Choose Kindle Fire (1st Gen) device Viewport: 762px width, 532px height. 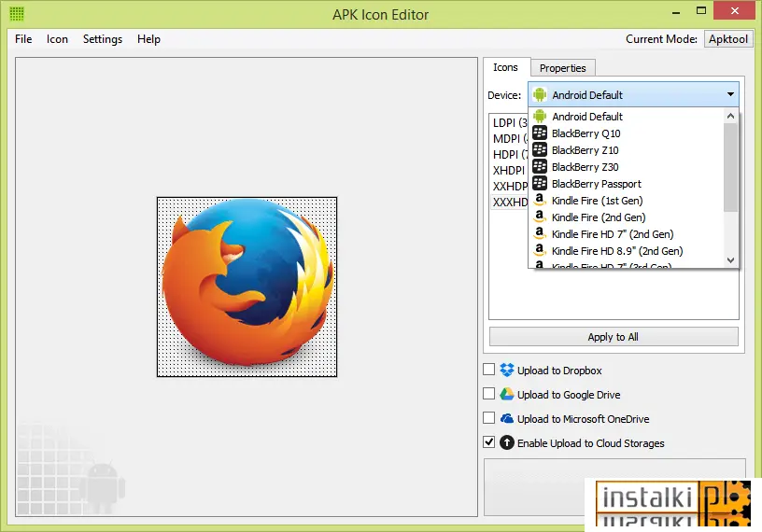[x=627, y=201]
